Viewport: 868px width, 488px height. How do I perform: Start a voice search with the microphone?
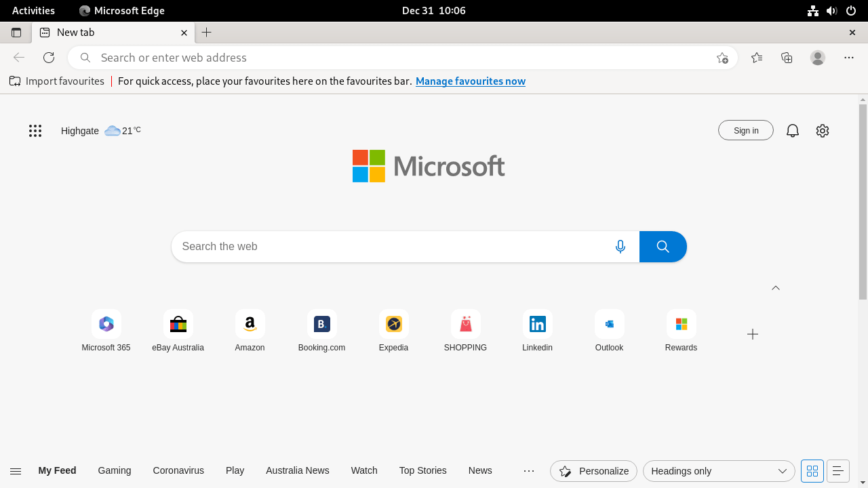pyautogui.click(x=620, y=246)
